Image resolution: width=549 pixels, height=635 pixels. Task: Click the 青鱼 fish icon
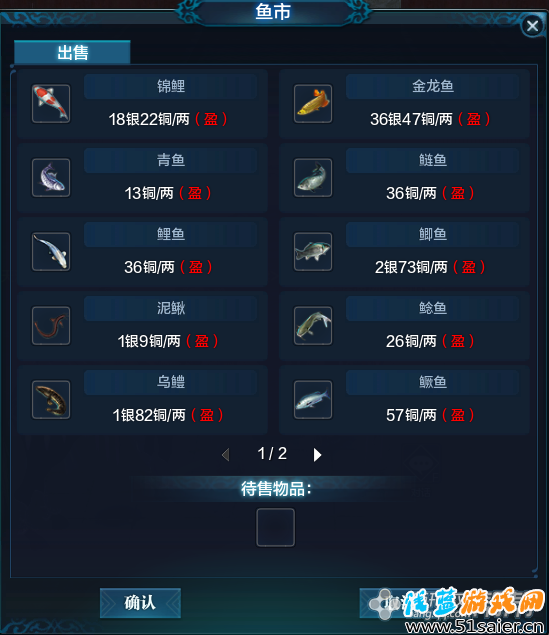[x=51, y=178]
